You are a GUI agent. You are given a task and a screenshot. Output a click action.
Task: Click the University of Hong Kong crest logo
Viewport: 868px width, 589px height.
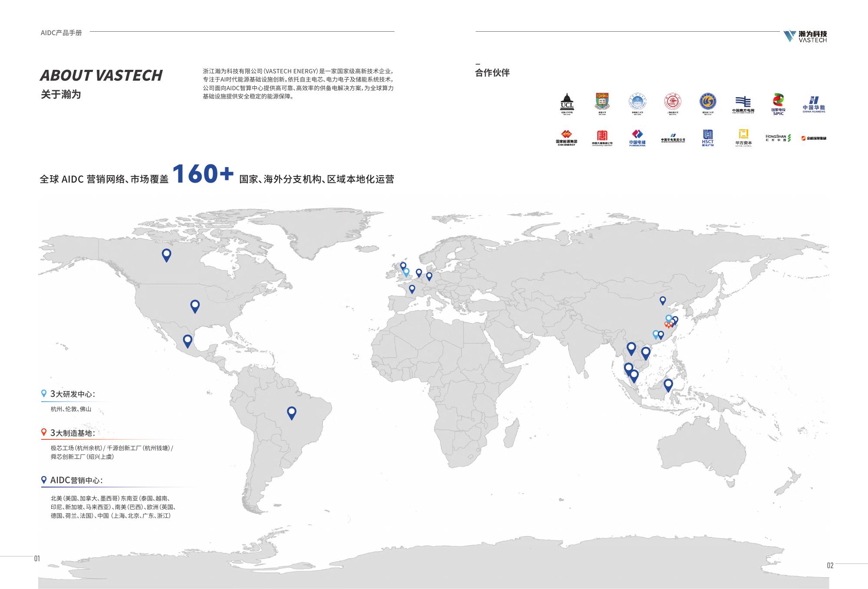point(602,103)
